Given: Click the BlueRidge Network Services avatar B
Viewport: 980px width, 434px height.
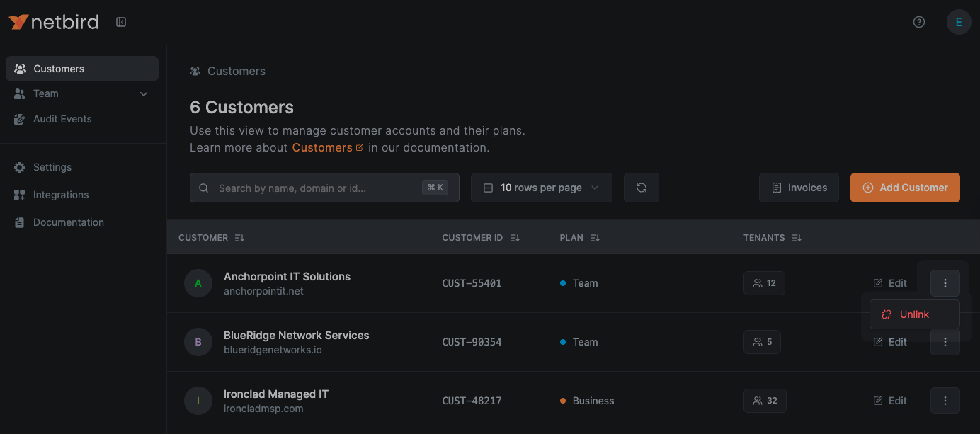Looking at the screenshot, I should 198,342.
